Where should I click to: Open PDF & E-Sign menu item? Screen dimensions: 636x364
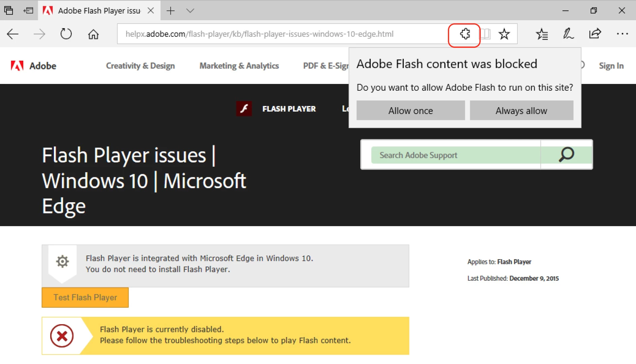pyautogui.click(x=326, y=66)
